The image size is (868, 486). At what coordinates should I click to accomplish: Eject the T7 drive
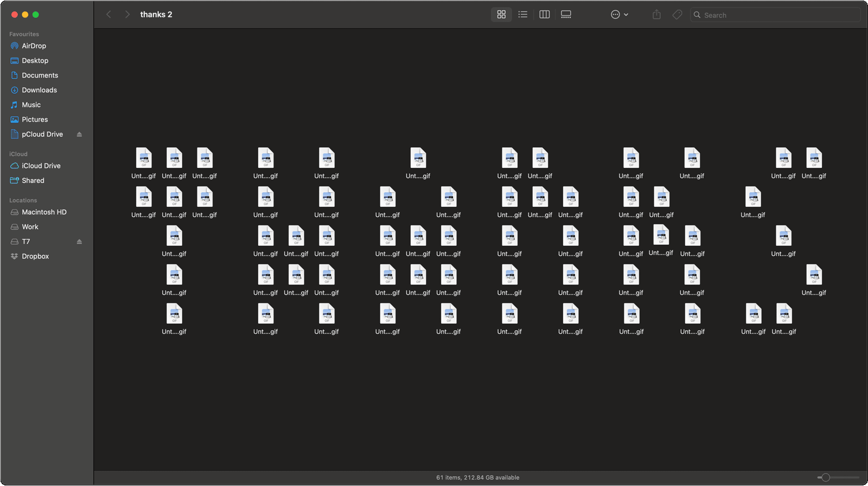coord(79,242)
